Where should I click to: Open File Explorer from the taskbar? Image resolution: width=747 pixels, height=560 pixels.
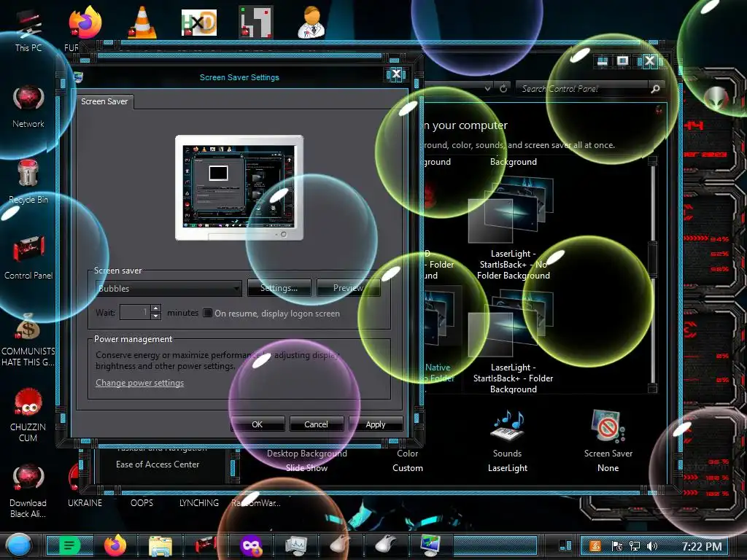coord(160,545)
